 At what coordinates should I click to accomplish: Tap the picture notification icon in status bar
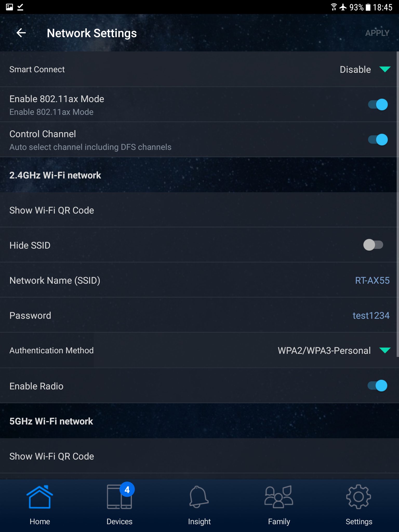tap(10, 7)
